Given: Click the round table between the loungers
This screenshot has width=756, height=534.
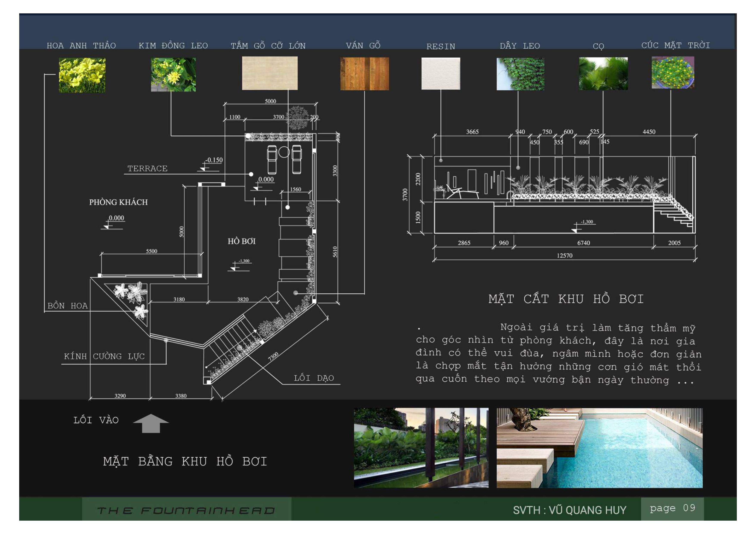Looking at the screenshot, I should (x=284, y=152).
